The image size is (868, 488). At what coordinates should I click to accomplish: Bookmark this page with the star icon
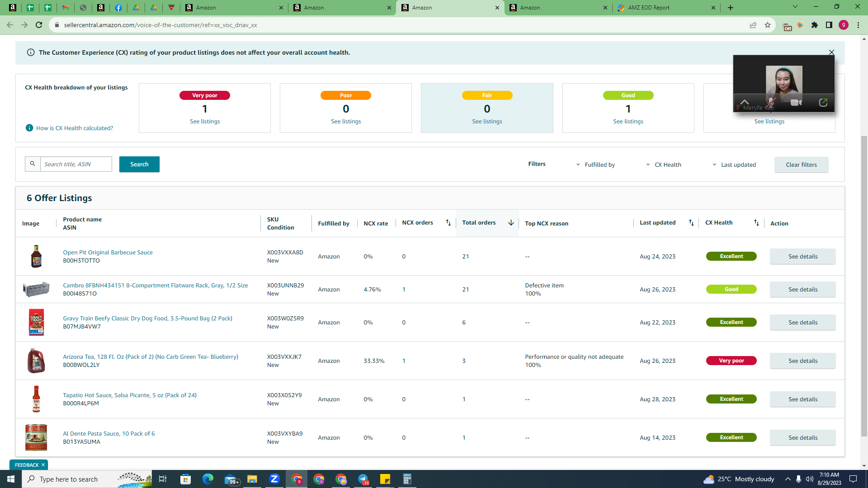pyautogui.click(x=768, y=25)
